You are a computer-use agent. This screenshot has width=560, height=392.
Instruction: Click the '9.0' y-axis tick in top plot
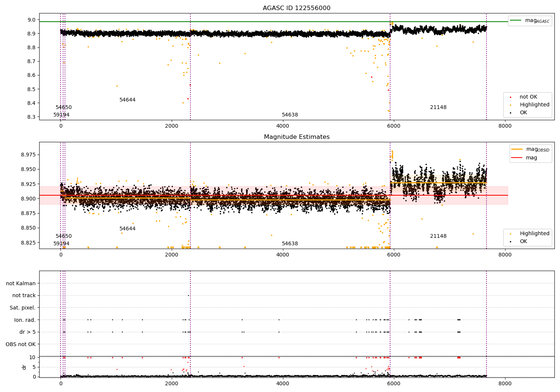click(x=32, y=20)
